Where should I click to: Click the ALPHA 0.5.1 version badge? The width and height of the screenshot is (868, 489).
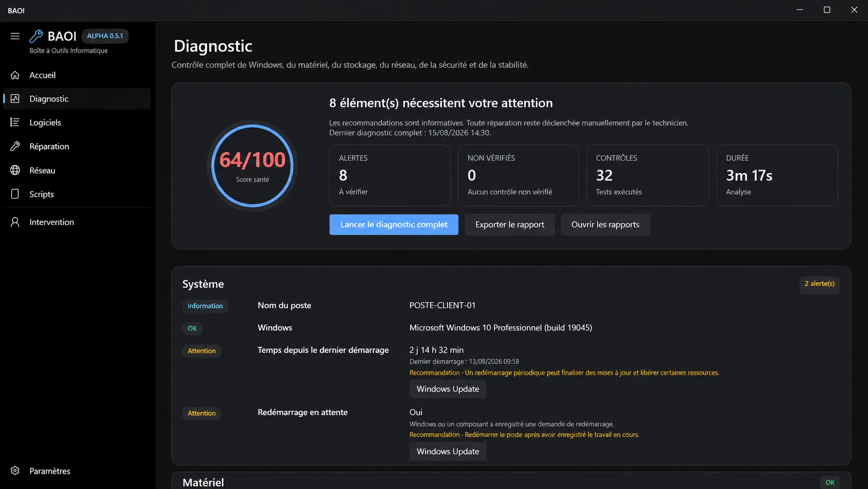click(x=105, y=36)
